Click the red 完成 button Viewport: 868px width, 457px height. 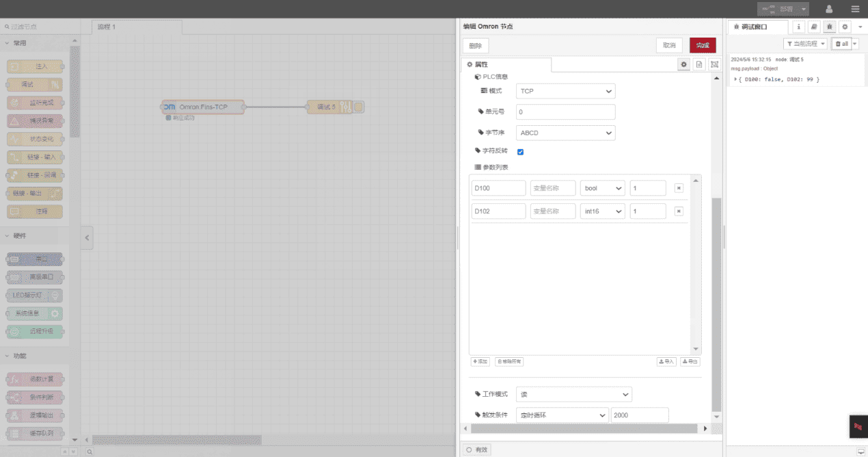click(703, 44)
